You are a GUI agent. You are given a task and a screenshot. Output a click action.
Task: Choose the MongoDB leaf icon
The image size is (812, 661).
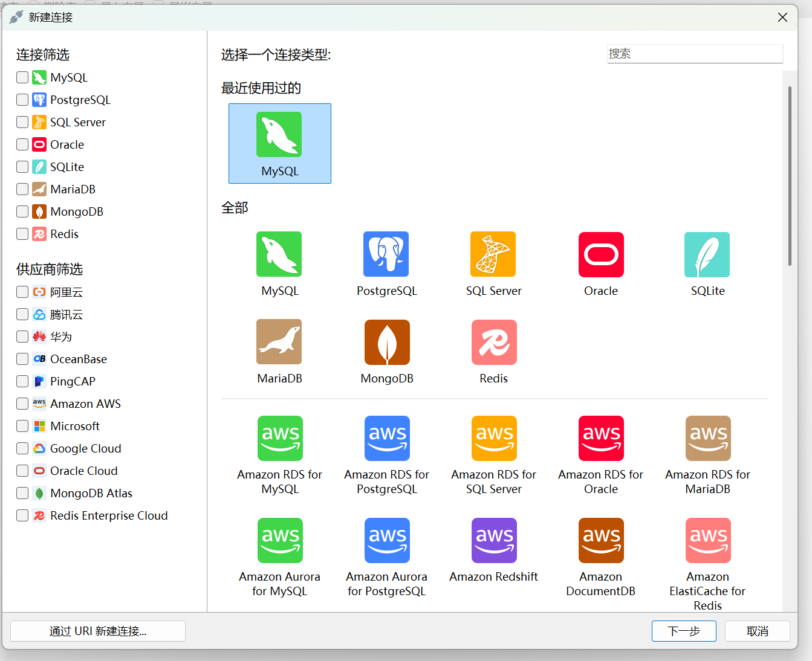(x=387, y=342)
